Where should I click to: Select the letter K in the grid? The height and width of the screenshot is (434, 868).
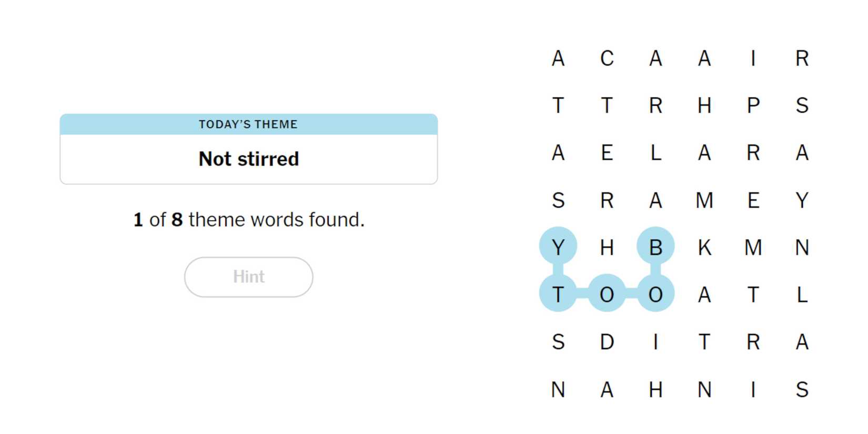tap(704, 247)
